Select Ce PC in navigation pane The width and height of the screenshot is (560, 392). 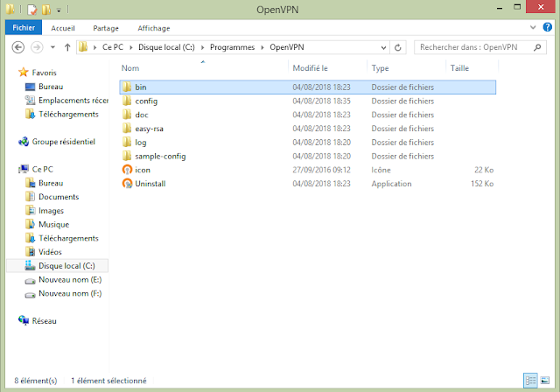pos(42,169)
